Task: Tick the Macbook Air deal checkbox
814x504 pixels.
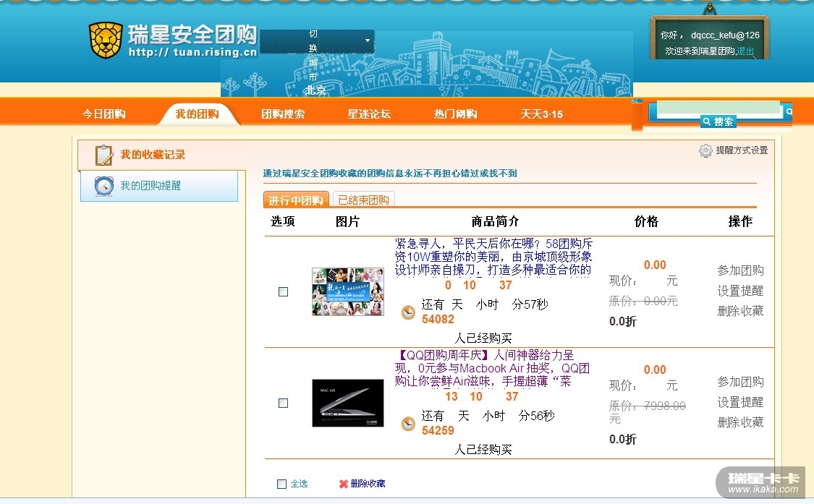Action: pos(283,403)
